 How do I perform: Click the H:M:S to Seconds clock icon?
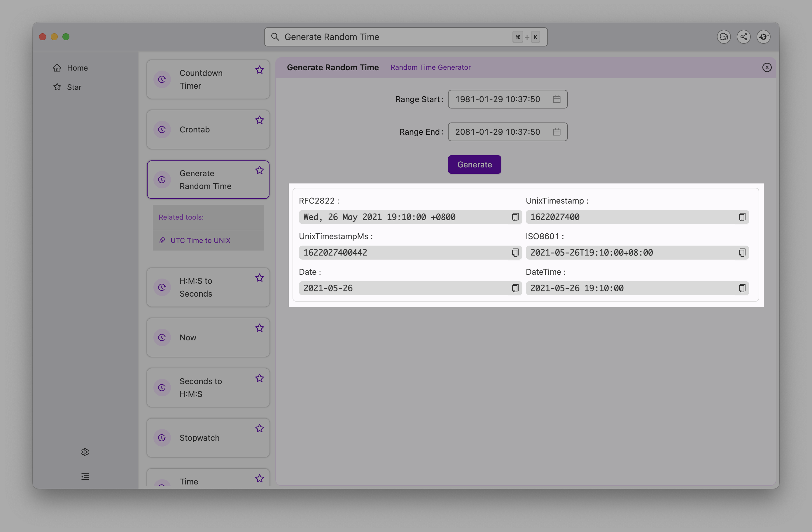tap(162, 287)
